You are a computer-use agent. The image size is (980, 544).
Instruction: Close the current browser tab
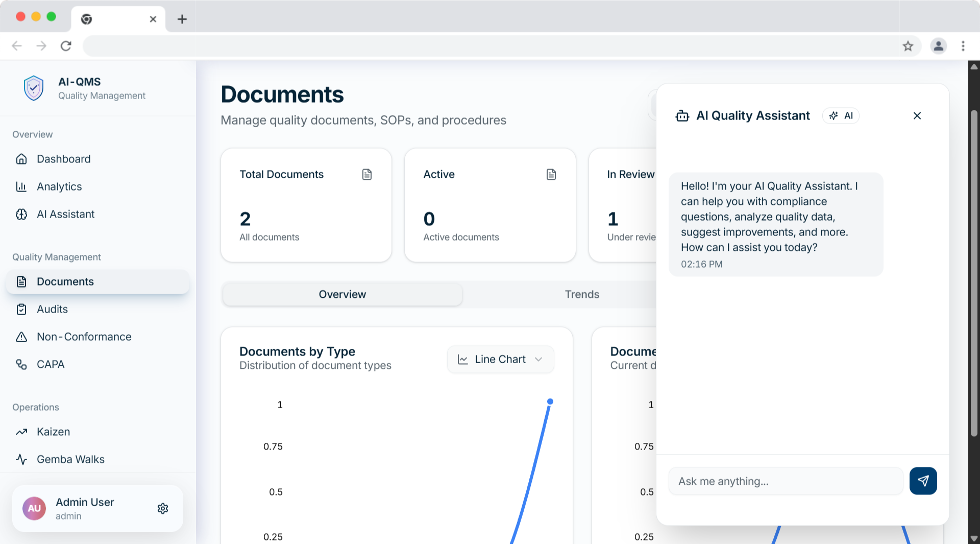coord(153,19)
